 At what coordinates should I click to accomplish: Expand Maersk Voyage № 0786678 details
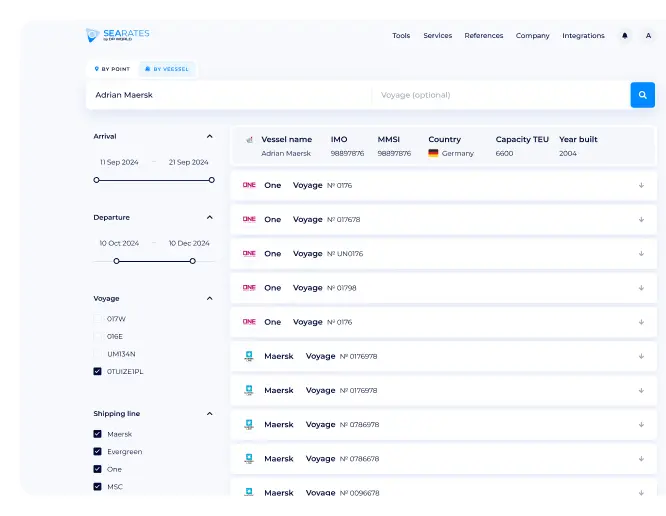click(x=641, y=459)
